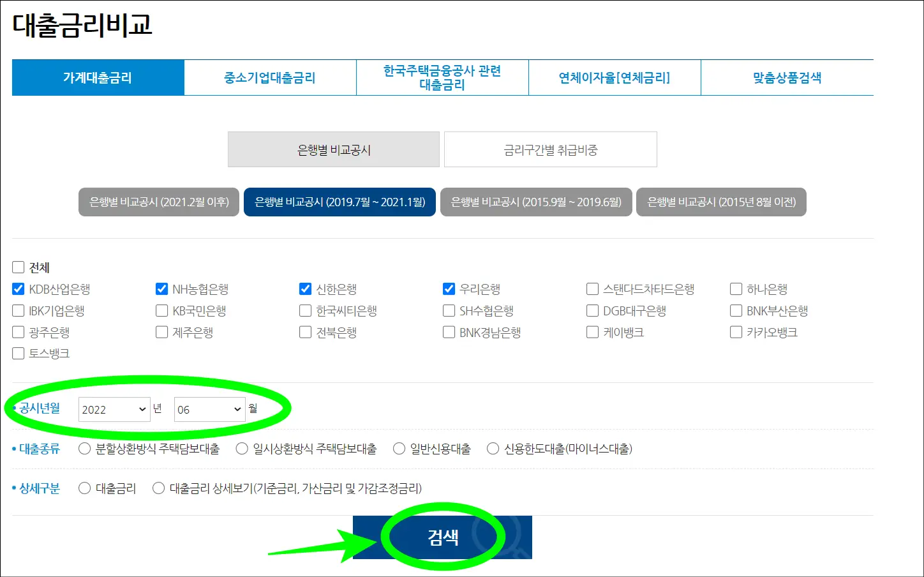Check BNK부산은행 checkbox

(x=736, y=311)
